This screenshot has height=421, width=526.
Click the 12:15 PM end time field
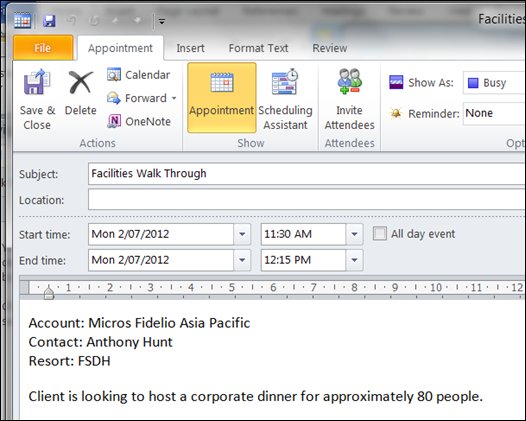tap(303, 260)
